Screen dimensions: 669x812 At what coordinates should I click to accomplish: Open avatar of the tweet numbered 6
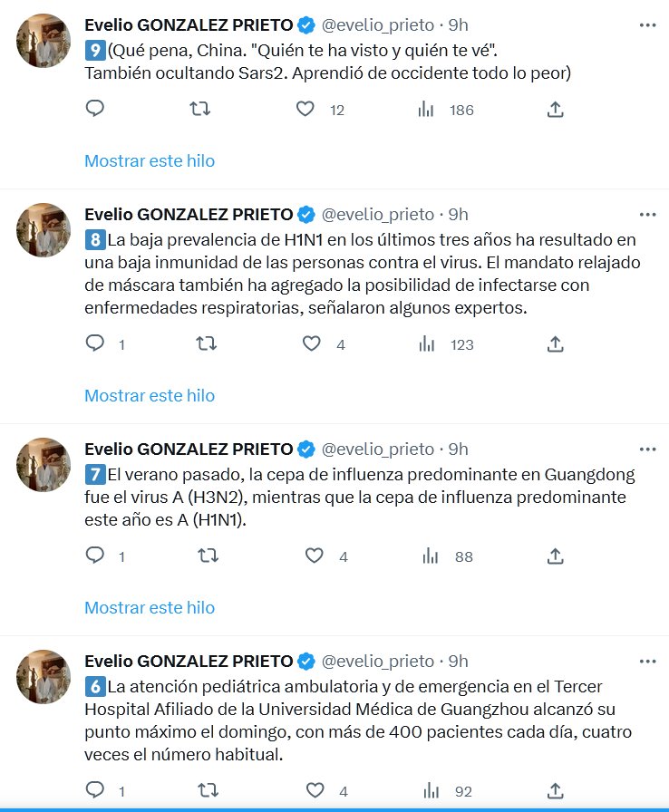pyautogui.click(x=44, y=677)
